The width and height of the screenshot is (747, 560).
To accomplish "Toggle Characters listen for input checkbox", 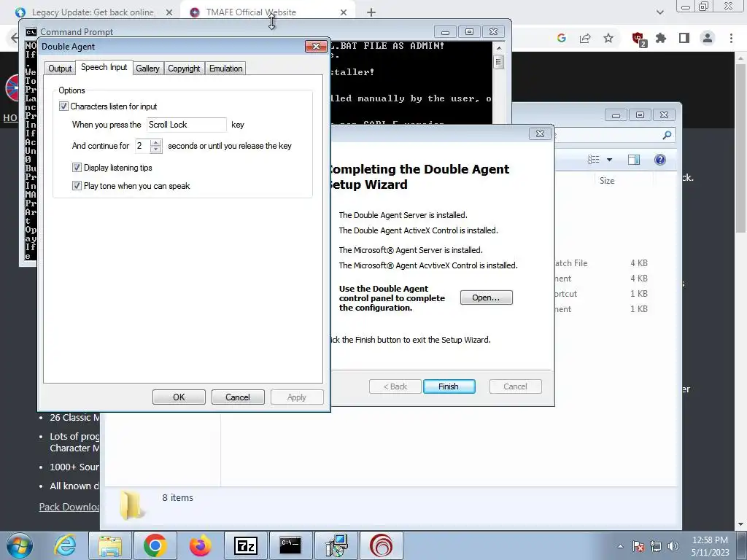I will click(x=63, y=106).
